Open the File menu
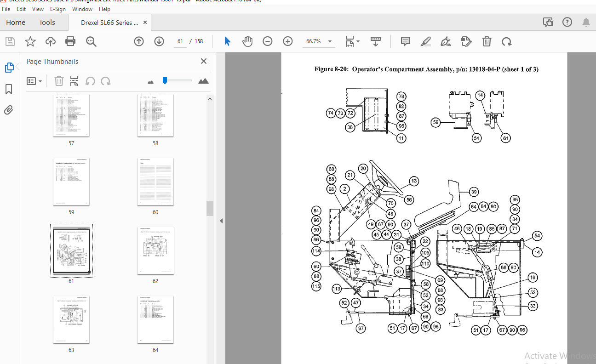596x364 pixels. pyautogui.click(x=6, y=9)
